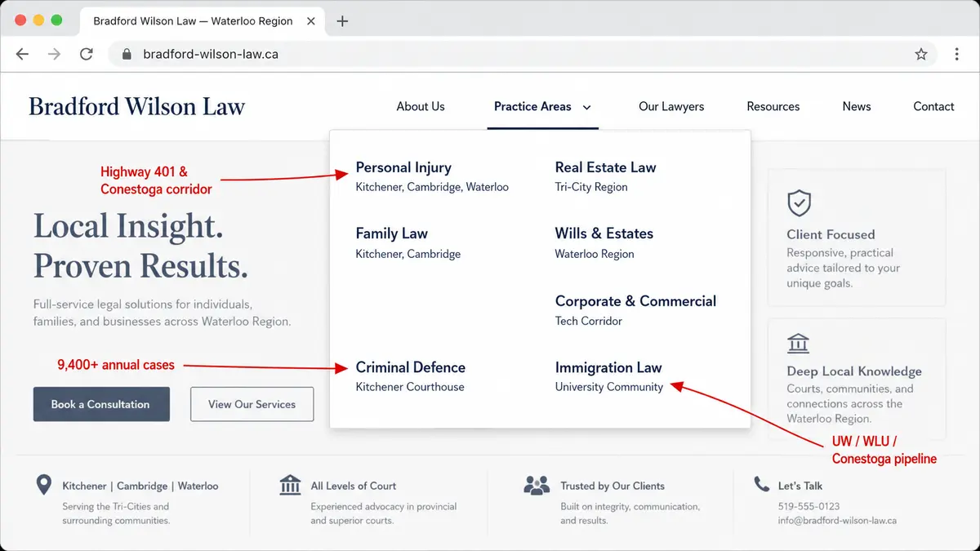Open the About Us menu item
Image resolution: width=980 pixels, height=551 pixels.
point(421,106)
